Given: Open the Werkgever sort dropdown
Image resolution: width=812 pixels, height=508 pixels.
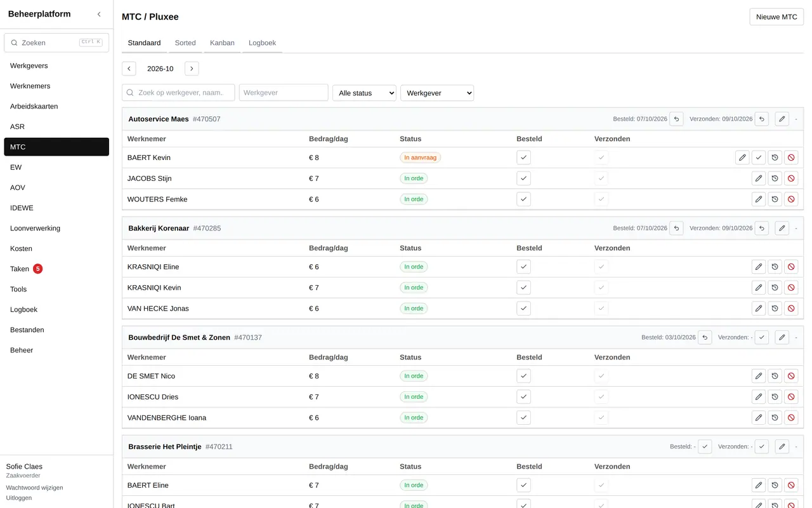Looking at the screenshot, I should coord(437,93).
